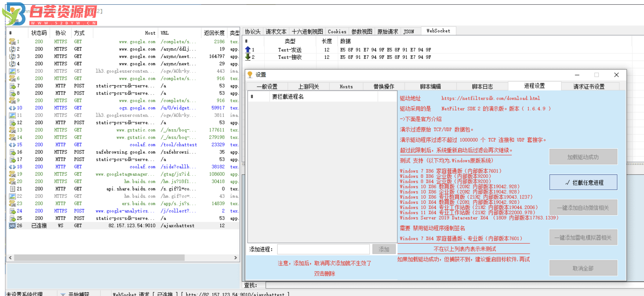Click the HTML code icon of row 18
This screenshot has width=644, height=296.
[12, 167]
